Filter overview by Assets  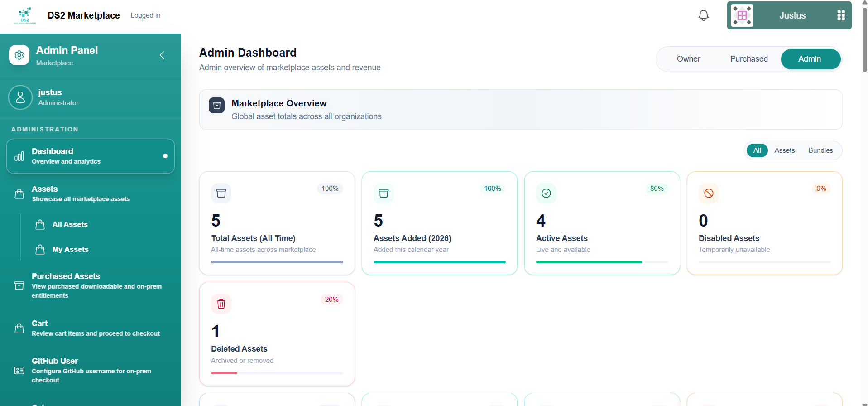click(x=784, y=150)
